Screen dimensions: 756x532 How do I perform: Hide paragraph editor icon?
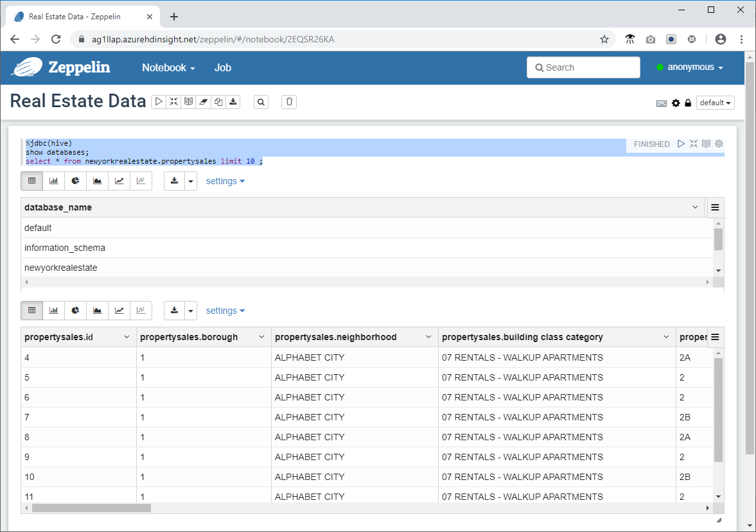point(694,144)
